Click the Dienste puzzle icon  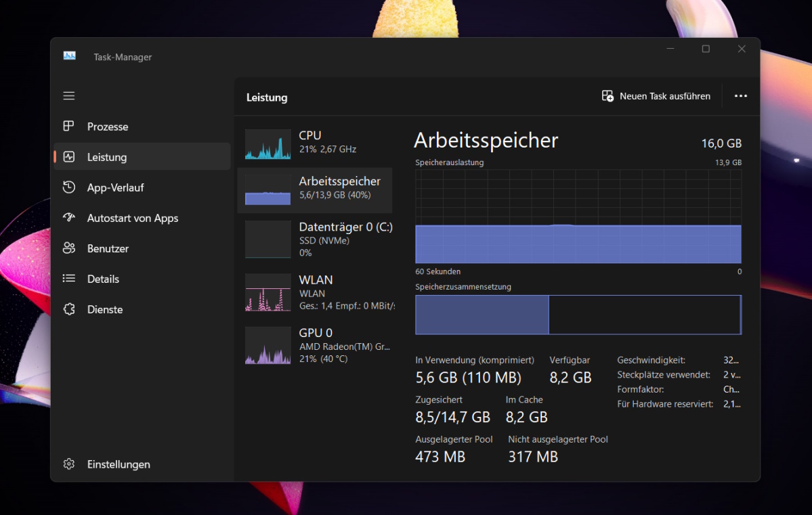coord(68,309)
